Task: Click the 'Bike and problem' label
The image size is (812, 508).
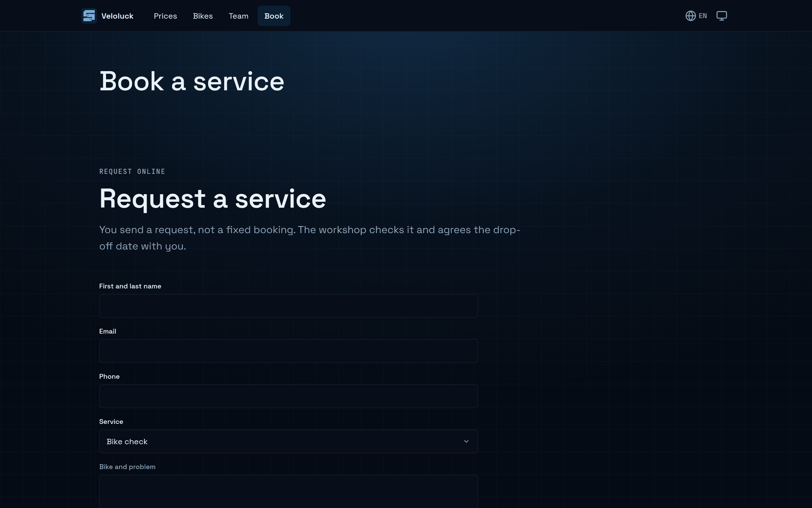Action: [x=127, y=467]
